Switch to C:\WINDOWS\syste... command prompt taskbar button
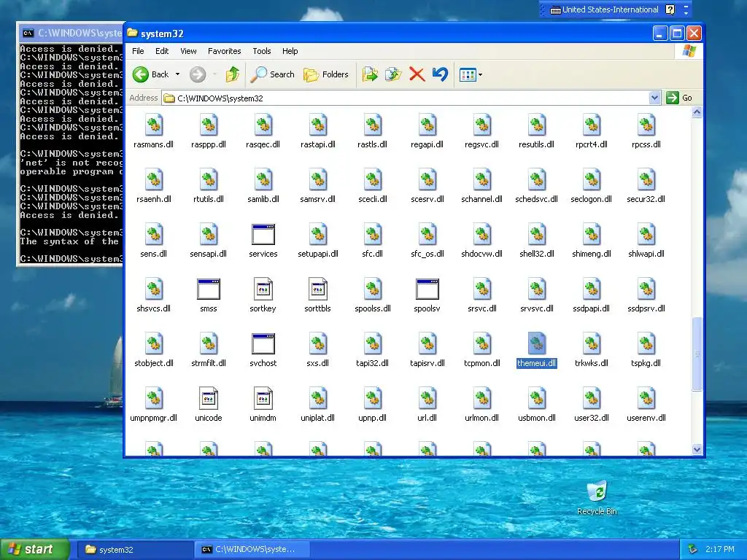The height and width of the screenshot is (560, 747). pos(252,550)
